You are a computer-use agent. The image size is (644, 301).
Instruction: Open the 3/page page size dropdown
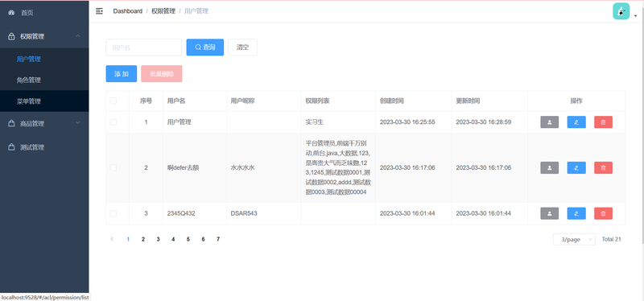574,239
